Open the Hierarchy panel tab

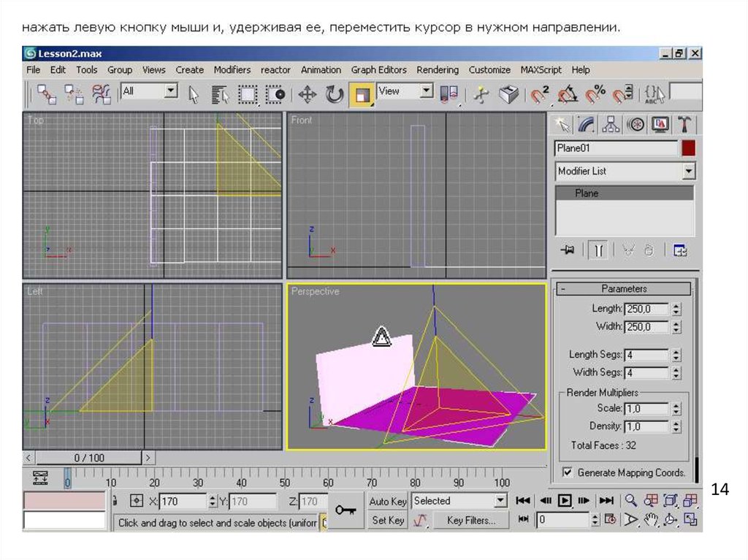(x=611, y=124)
